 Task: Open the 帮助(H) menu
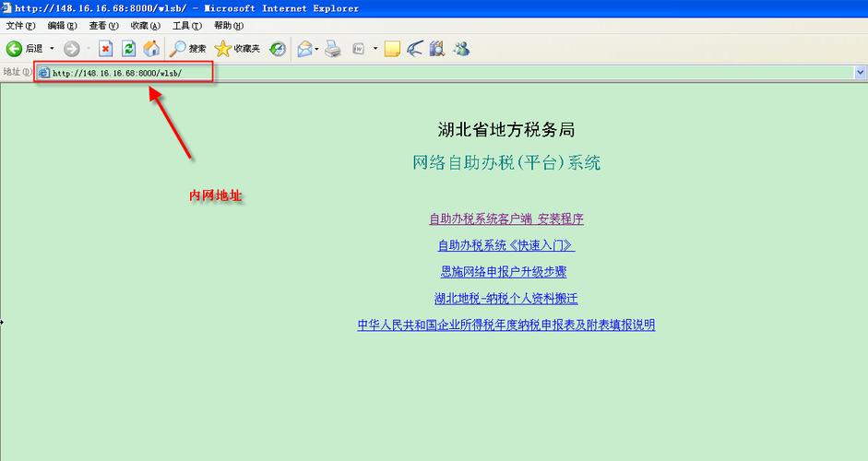[x=229, y=26]
